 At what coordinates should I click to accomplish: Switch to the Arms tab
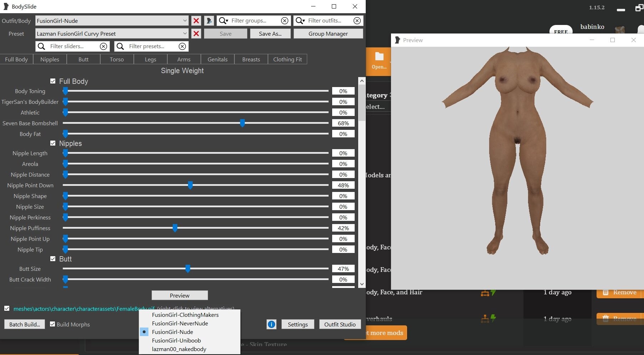[184, 59]
